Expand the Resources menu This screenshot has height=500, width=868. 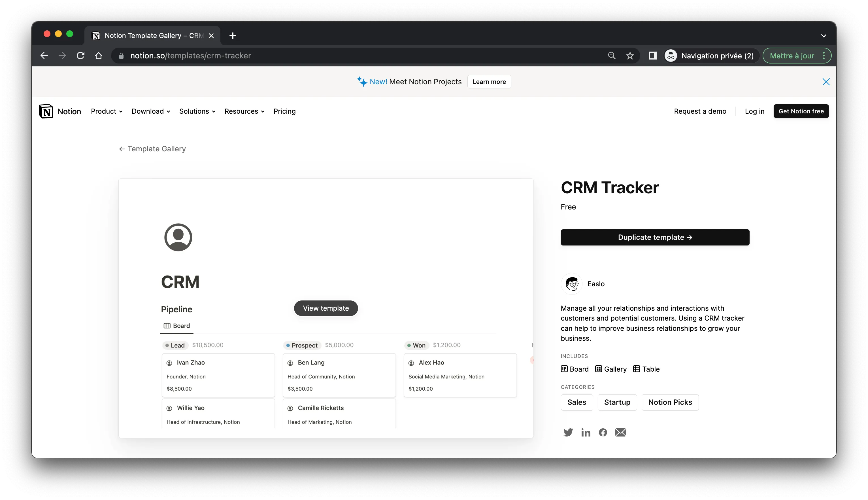pos(244,111)
